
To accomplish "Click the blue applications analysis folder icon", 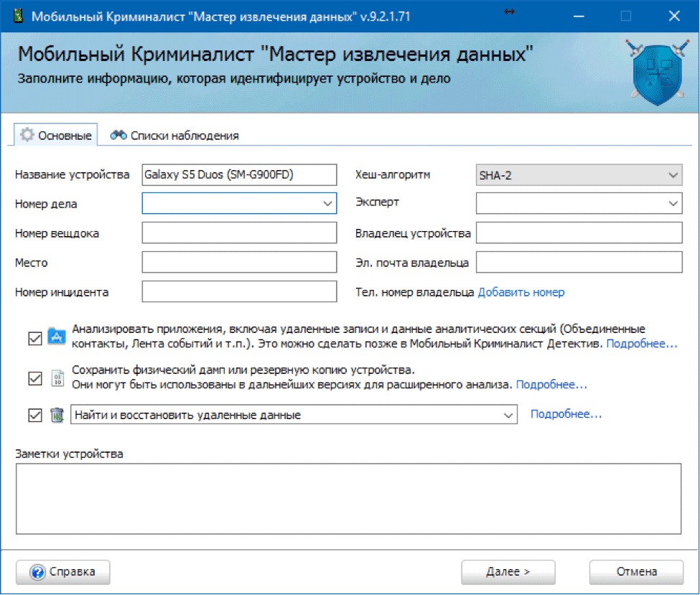I will tap(56, 337).
